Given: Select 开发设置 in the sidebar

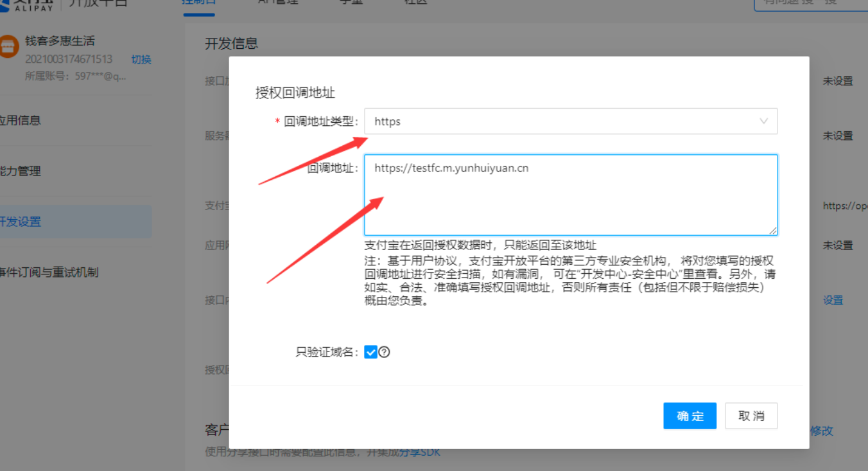Looking at the screenshot, I should [76, 222].
